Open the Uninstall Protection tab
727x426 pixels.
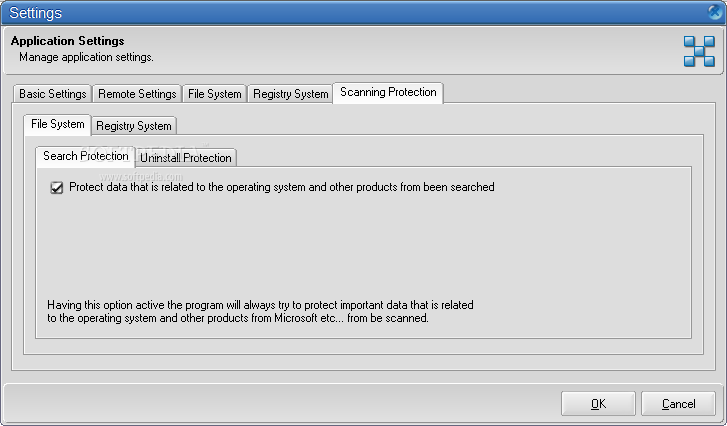point(185,158)
